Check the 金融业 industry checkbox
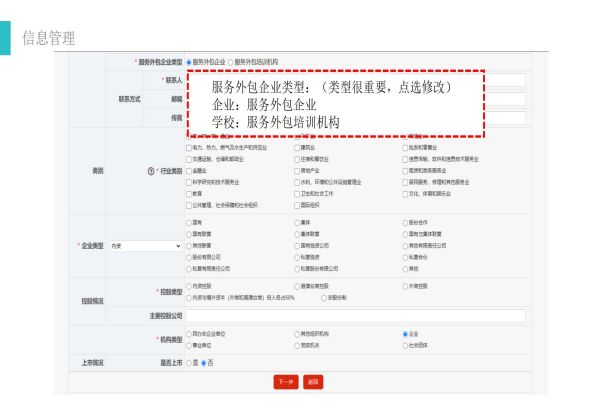Image resolution: width=600 pixels, height=420 pixels. point(190,171)
